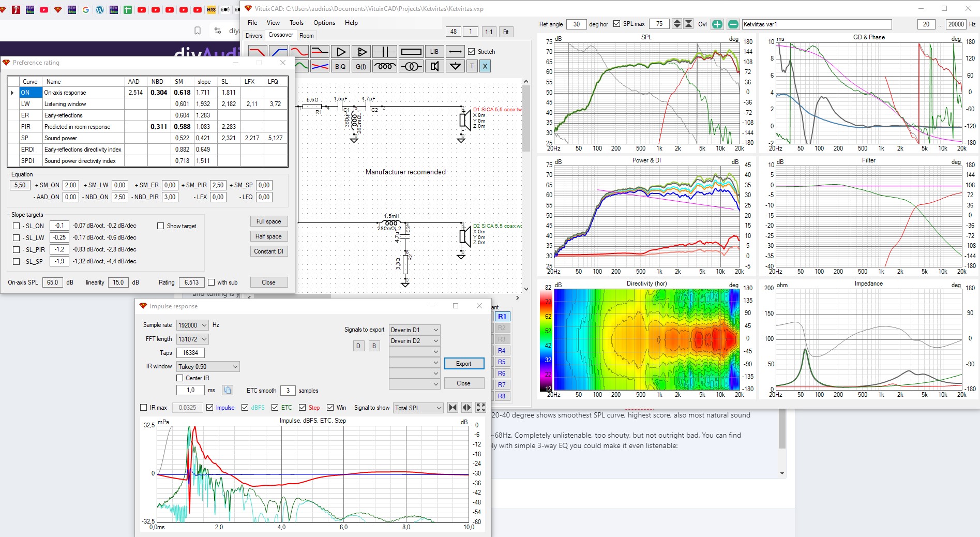Insert a capacitor component
The width and height of the screenshot is (980, 537).
(385, 52)
